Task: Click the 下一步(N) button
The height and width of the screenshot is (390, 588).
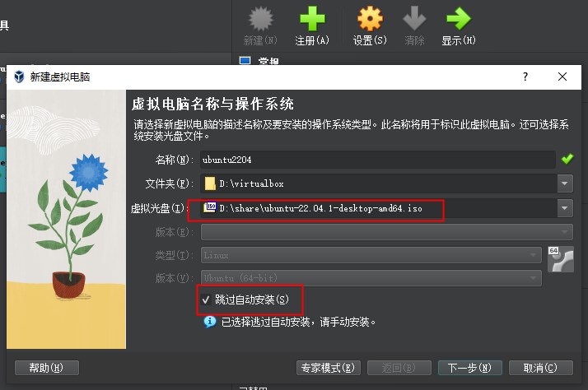Action: coord(470,368)
